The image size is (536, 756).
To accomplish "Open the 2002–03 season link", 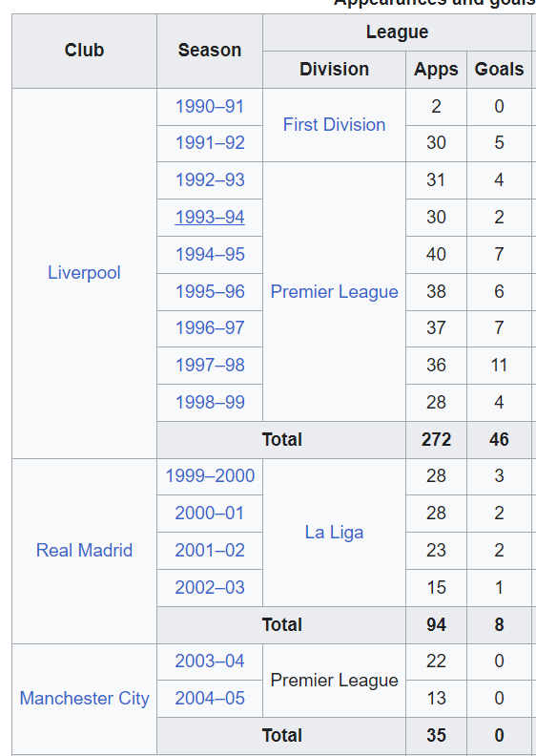I will pyautogui.click(x=210, y=587).
